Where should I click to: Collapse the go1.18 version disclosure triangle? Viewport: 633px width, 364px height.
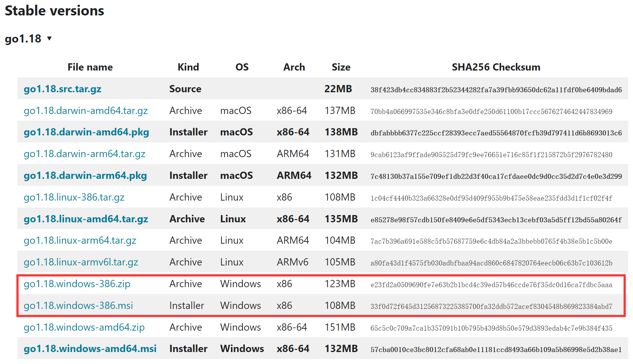(49, 38)
